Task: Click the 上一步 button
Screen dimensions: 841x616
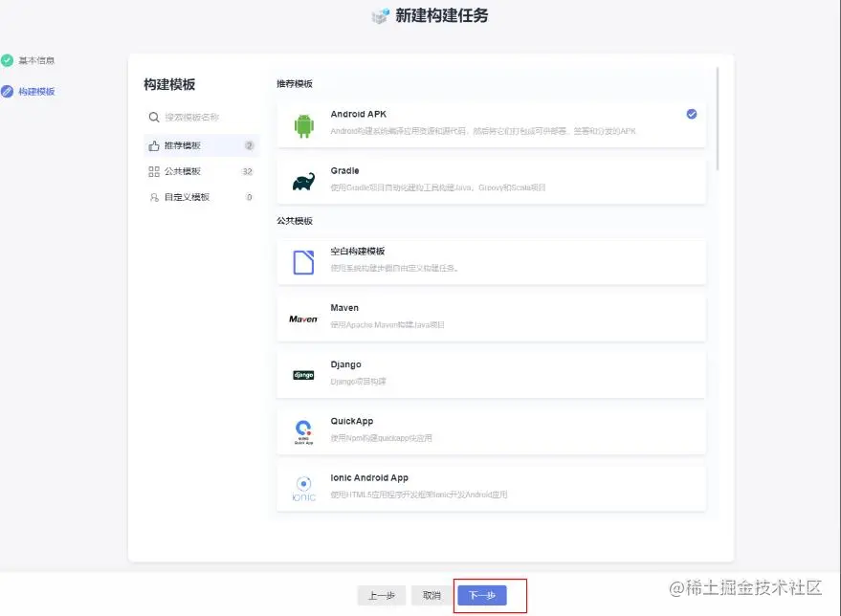Action: coord(382,595)
